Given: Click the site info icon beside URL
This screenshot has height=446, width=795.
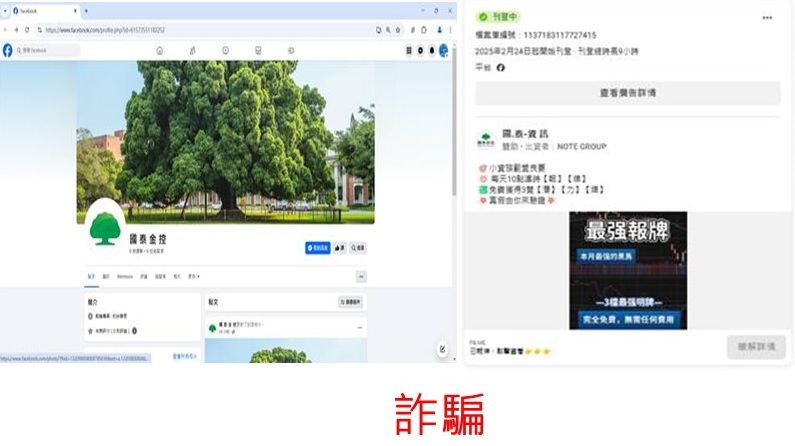Looking at the screenshot, I should pyautogui.click(x=40, y=30).
